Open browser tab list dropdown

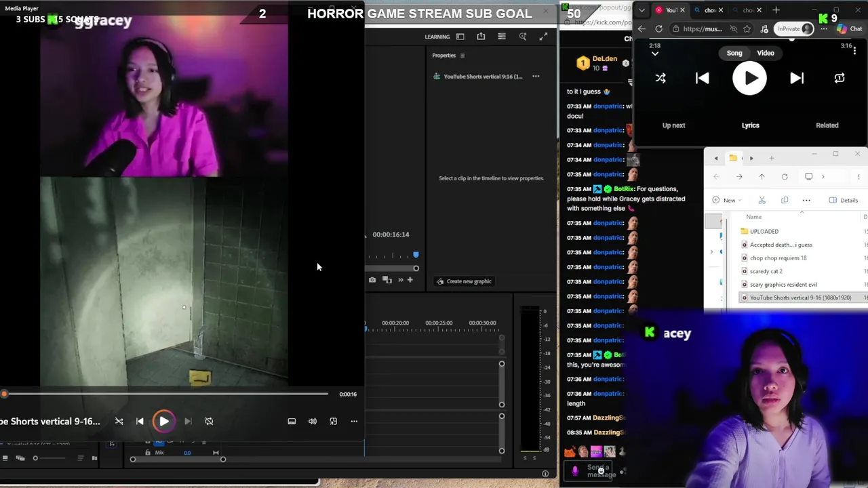[x=642, y=10]
